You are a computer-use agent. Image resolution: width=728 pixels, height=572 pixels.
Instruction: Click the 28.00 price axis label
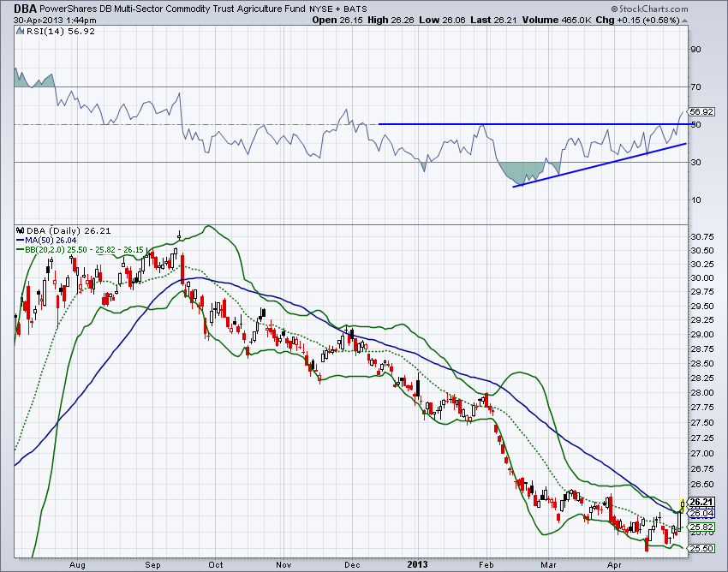tap(702, 393)
